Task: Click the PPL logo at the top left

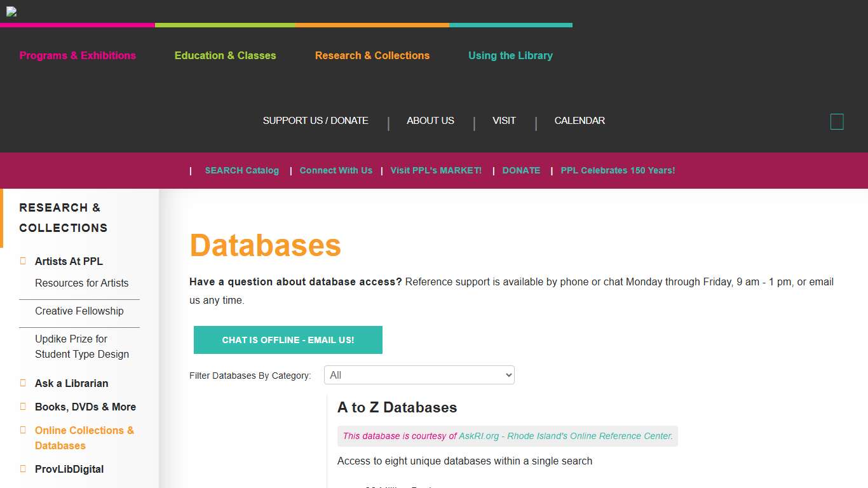Action: point(11,11)
